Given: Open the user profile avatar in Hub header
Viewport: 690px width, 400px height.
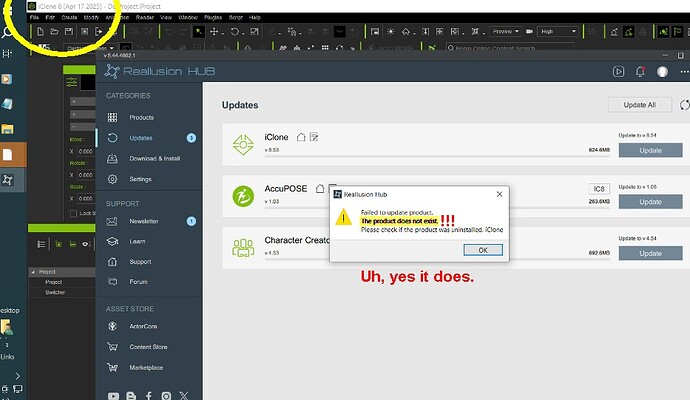Looking at the screenshot, I should pyautogui.click(x=662, y=71).
